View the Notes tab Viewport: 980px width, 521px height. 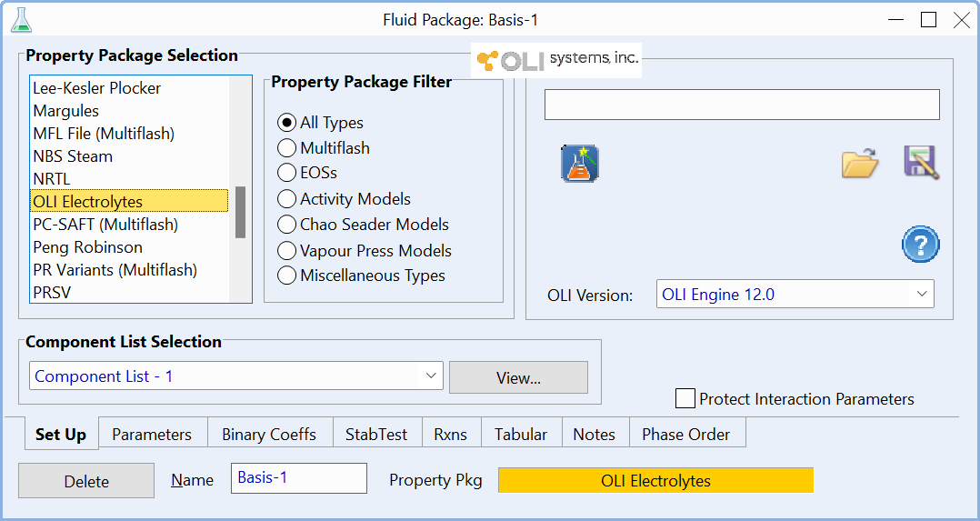pos(595,434)
